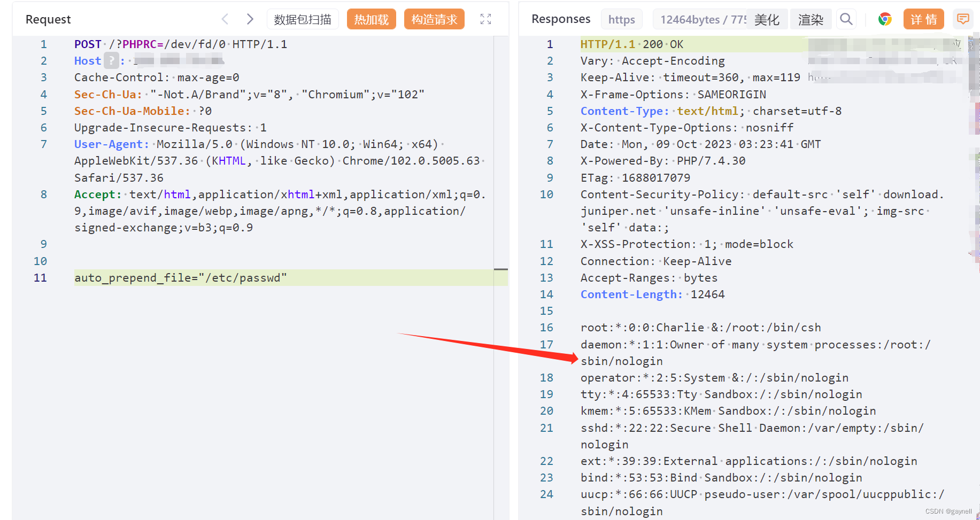Click the Date response header line

(700, 144)
